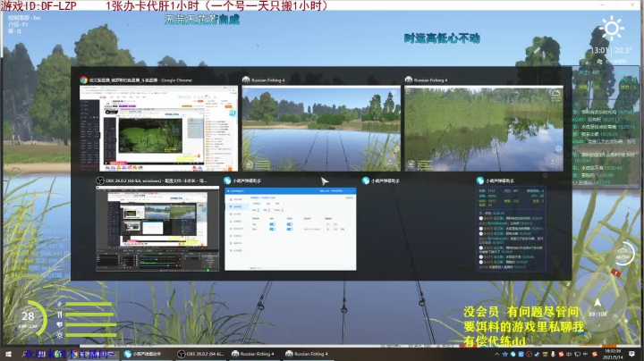
Task: Click the microphone tray icon
Action: [553, 355]
